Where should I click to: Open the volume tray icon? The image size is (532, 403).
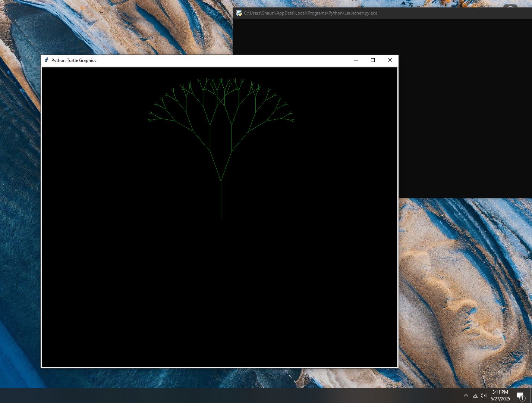click(484, 396)
